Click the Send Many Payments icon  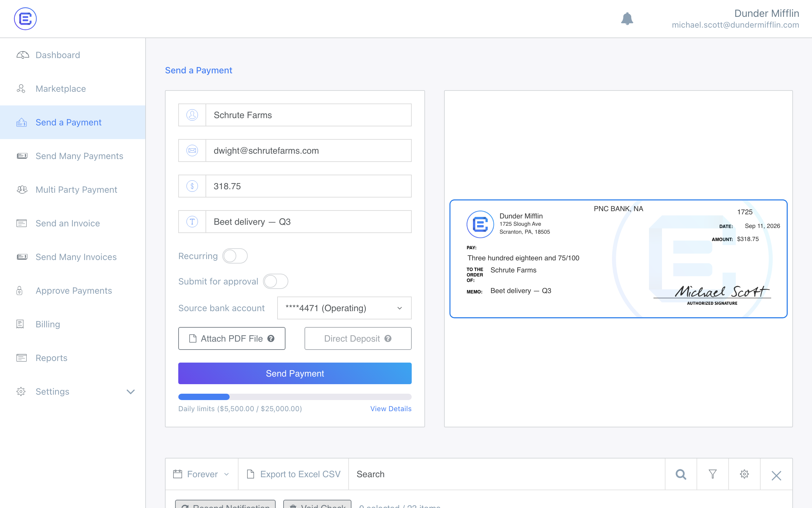click(x=22, y=156)
